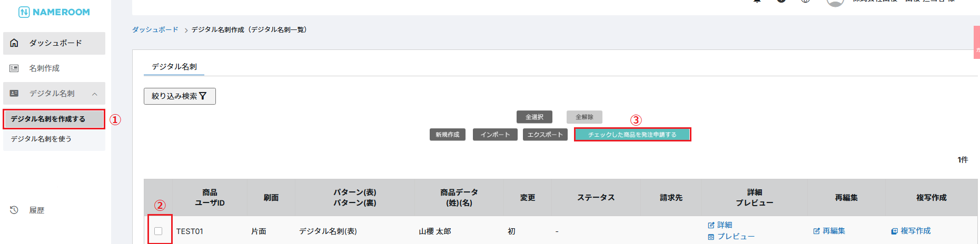Click チェックした商品を発注申請する button
980x244 pixels.
click(632, 135)
